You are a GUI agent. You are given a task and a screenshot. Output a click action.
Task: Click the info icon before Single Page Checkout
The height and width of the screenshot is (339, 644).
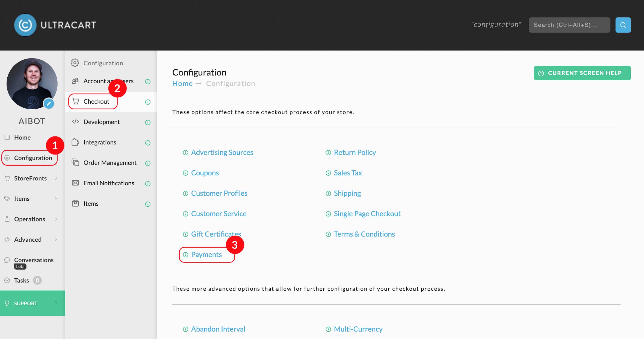[328, 214]
